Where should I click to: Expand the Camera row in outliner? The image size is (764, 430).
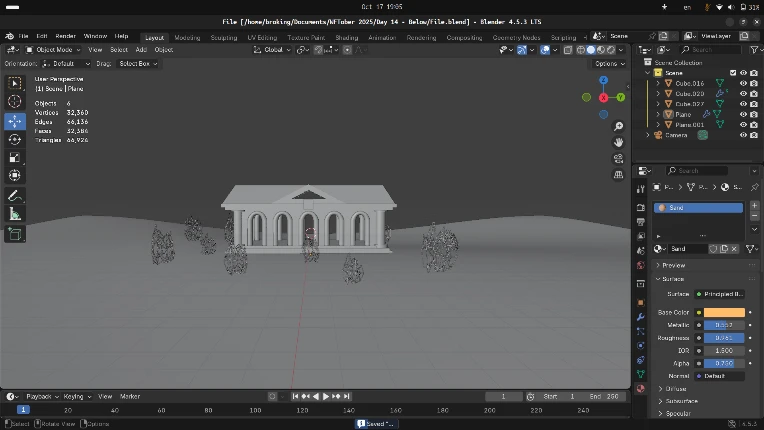[648, 135]
